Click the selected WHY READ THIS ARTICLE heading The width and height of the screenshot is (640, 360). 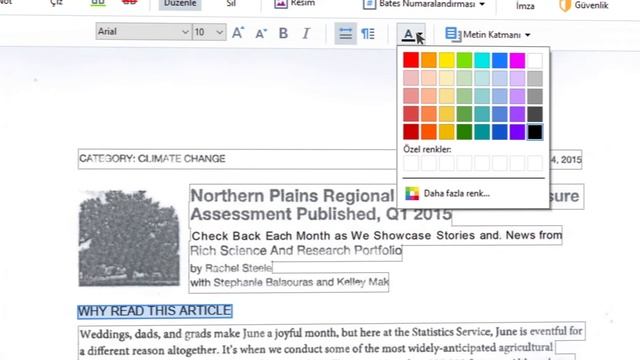(x=155, y=311)
